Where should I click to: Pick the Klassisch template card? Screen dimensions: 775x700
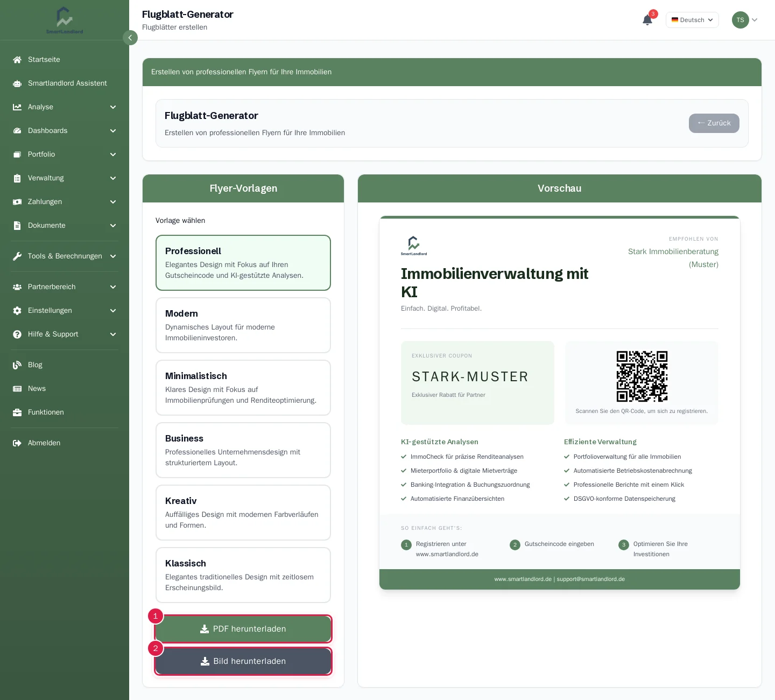coord(243,575)
